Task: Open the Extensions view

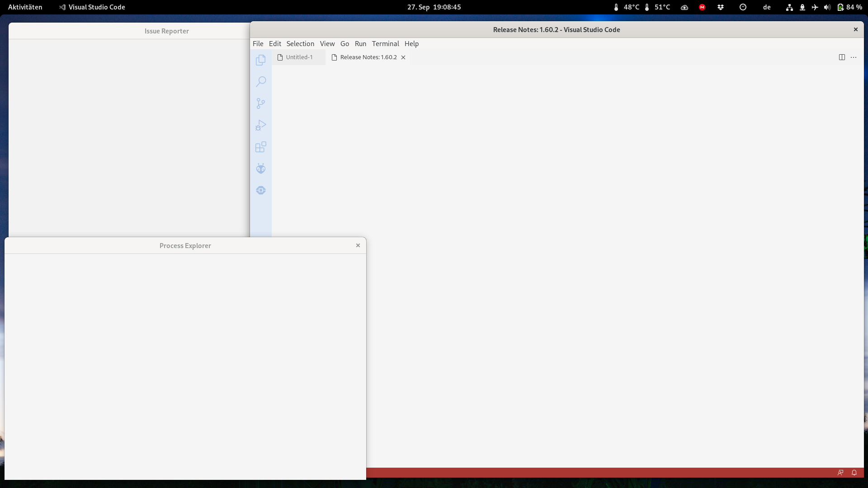Action: (x=260, y=146)
